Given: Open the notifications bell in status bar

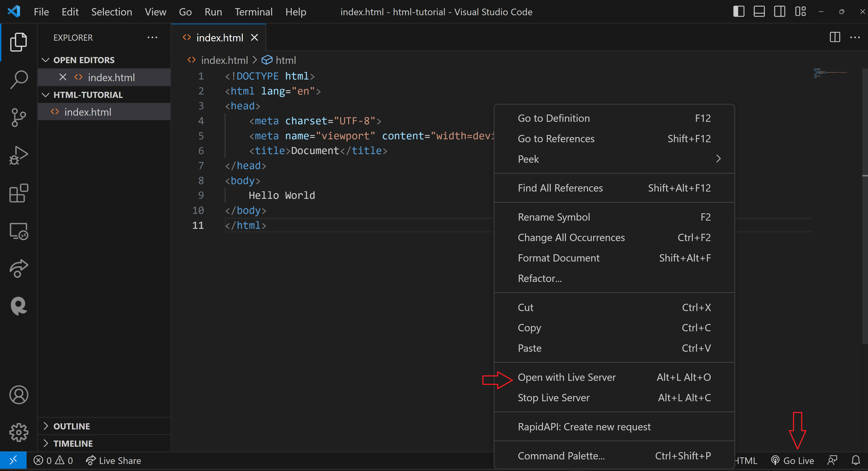Looking at the screenshot, I should [x=856, y=460].
